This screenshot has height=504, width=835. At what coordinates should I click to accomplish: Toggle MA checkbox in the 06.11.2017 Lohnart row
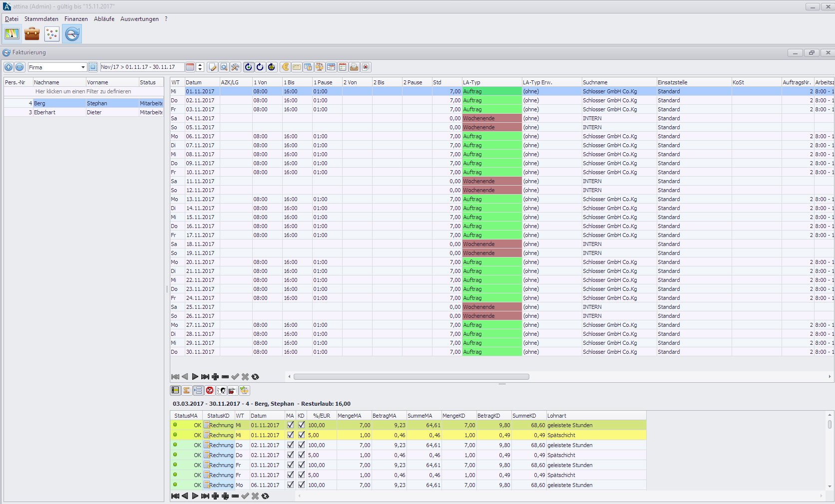pyautogui.click(x=290, y=485)
